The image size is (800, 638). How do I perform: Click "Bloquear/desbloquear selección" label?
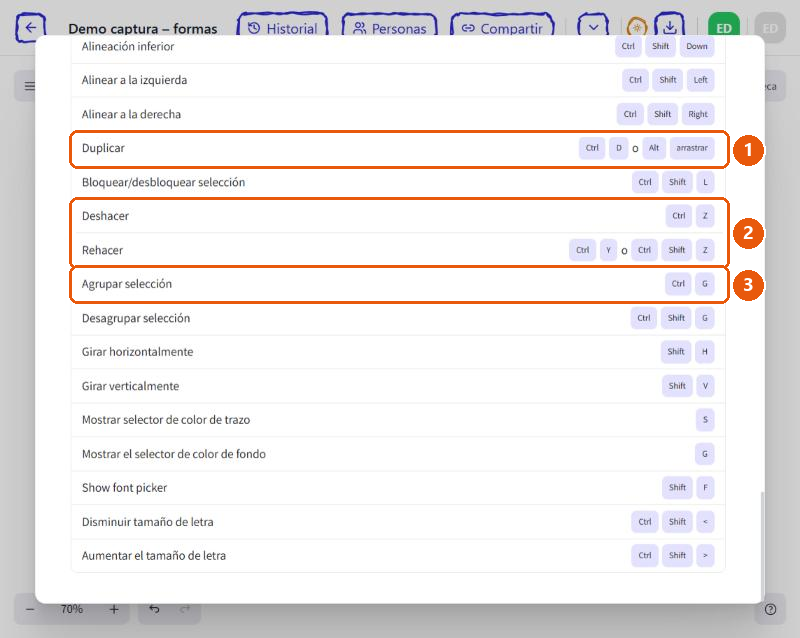[x=163, y=182]
